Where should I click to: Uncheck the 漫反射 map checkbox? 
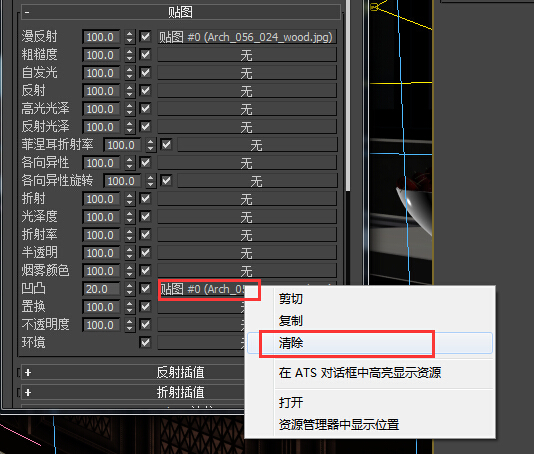145,36
